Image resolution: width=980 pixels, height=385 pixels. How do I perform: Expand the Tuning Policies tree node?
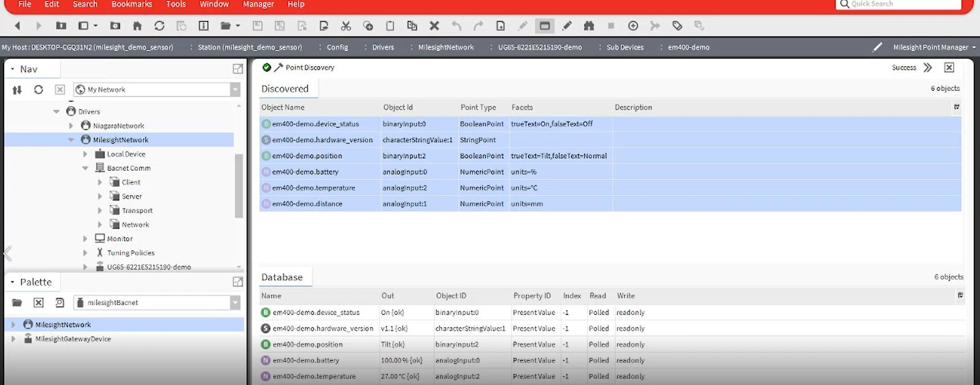(x=85, y=253)
